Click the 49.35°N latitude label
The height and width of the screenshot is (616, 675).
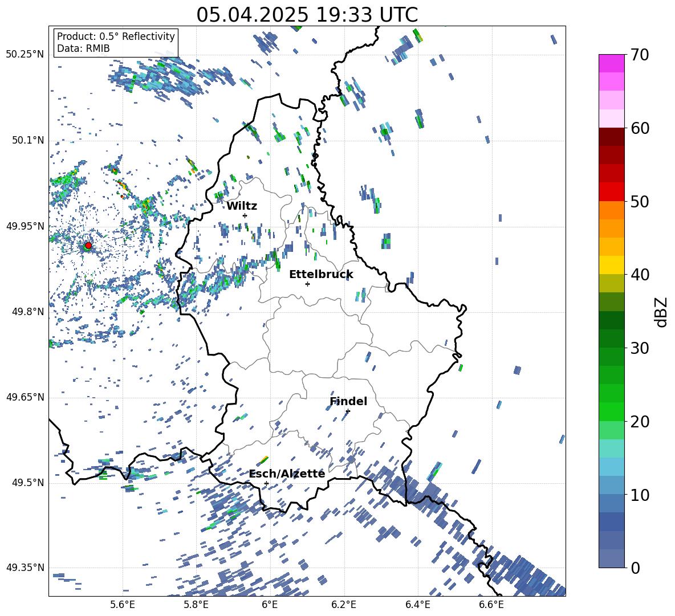coord(25,568)
